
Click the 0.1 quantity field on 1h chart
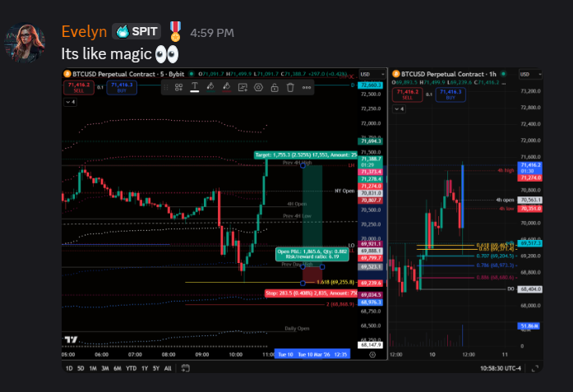[x=429, y=95]
